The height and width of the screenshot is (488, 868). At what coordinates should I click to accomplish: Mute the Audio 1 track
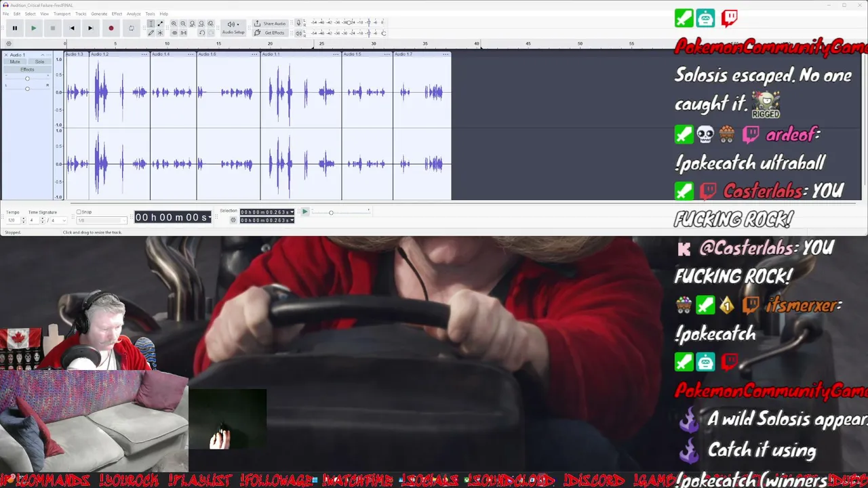15,62
